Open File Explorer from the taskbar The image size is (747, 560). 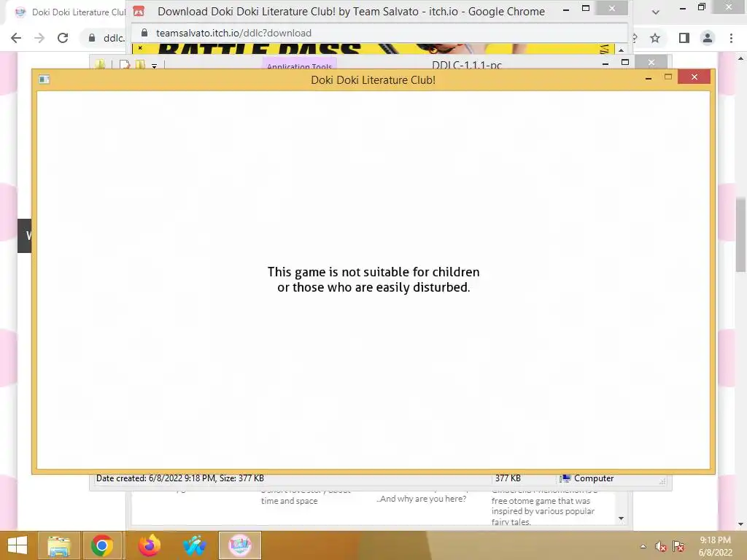(x=59, y=545)
